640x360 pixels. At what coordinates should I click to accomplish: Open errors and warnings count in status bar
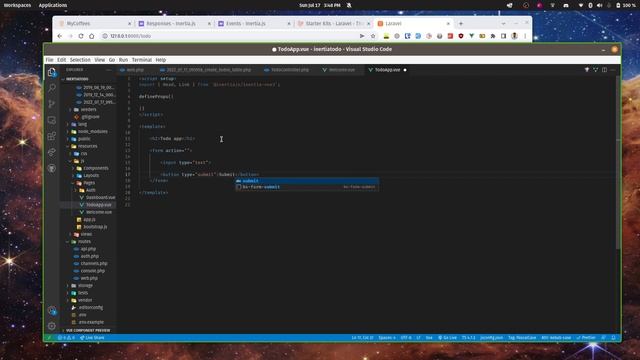point(66,338)
